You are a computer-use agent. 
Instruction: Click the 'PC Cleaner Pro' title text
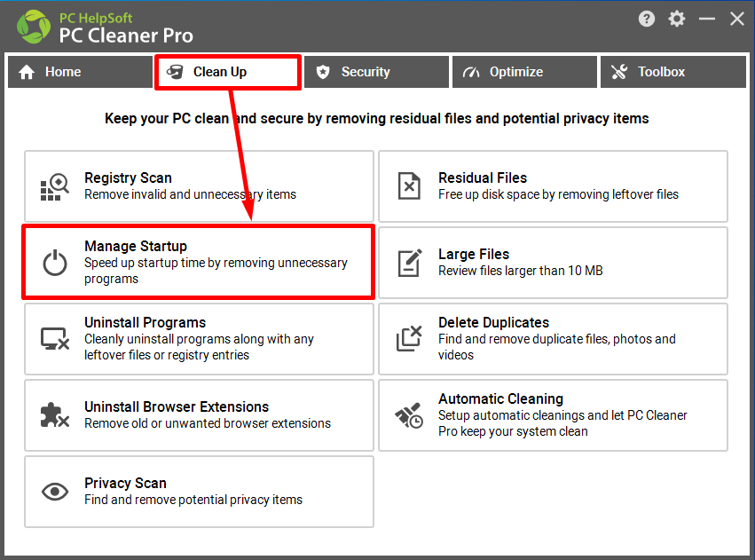[x=126, y=35]
